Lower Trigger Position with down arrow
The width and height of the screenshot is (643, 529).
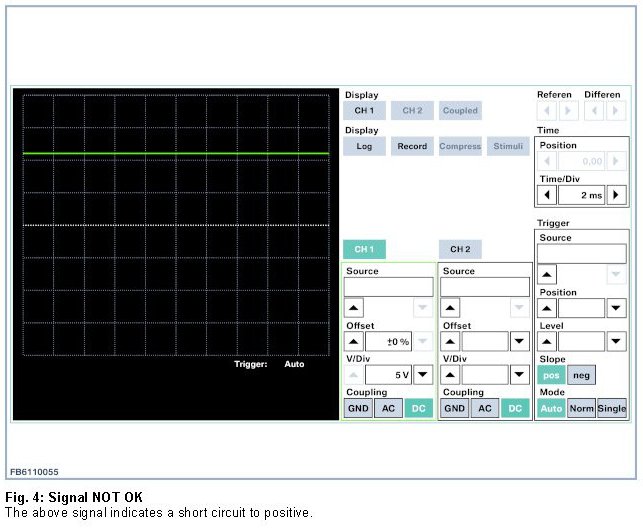click(x=617, y=308)
